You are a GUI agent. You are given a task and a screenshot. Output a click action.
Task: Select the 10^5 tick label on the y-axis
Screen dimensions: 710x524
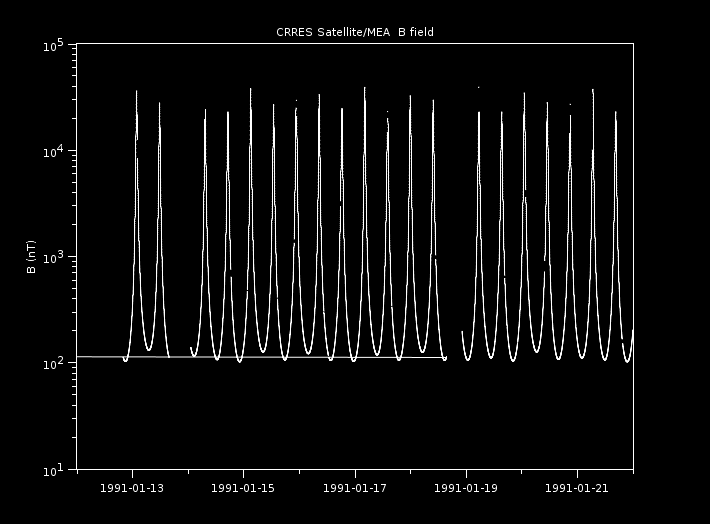click(54, 46)
